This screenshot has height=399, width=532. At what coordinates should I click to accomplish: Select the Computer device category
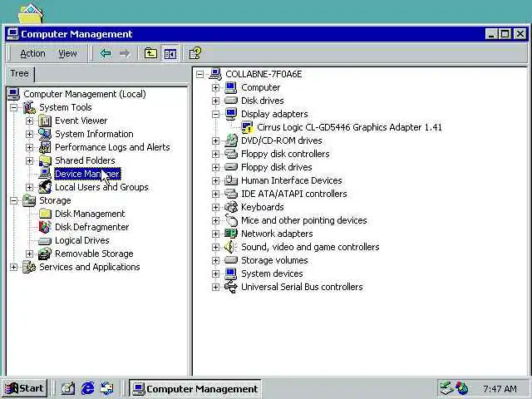(260, 87)
